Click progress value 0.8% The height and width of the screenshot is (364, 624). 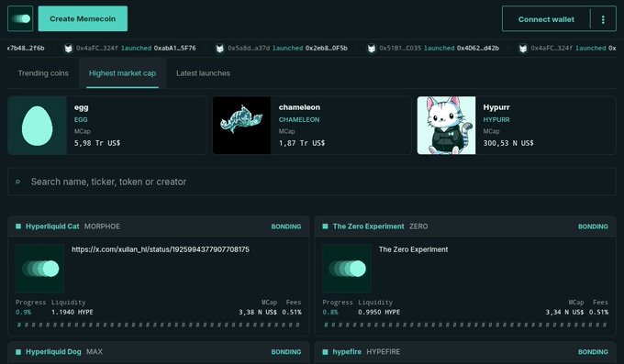click(x=330, y=313)
